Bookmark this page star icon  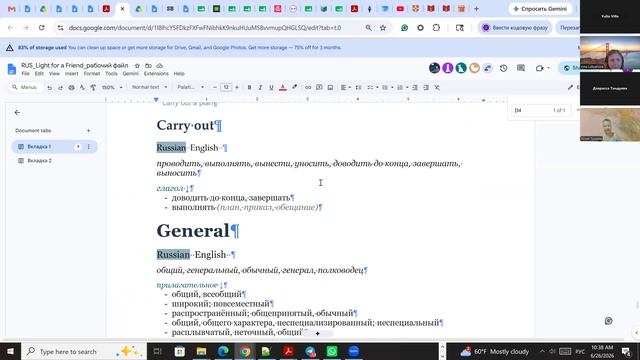click(x=383, y=28)
